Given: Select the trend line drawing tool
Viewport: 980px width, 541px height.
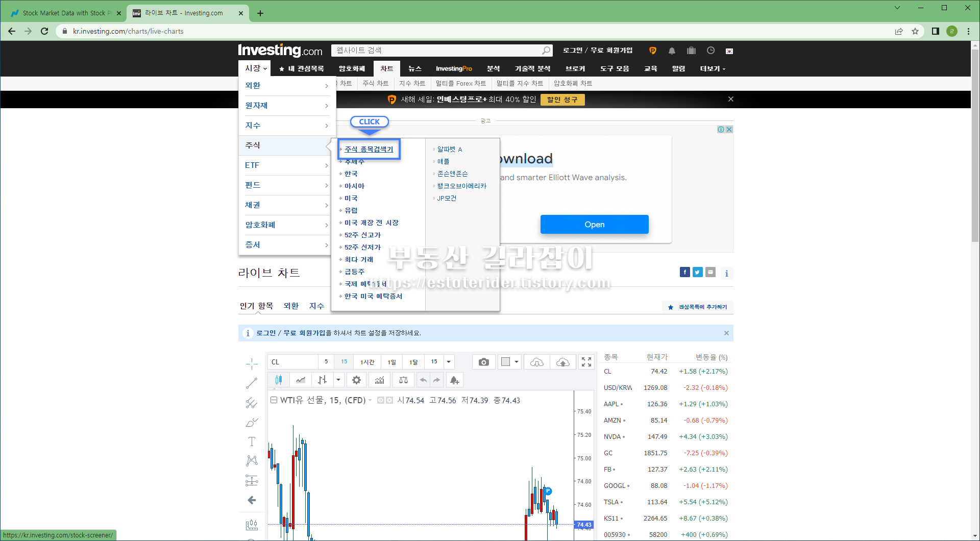Looking at the screenshot, I should click(x=252, y=383).
